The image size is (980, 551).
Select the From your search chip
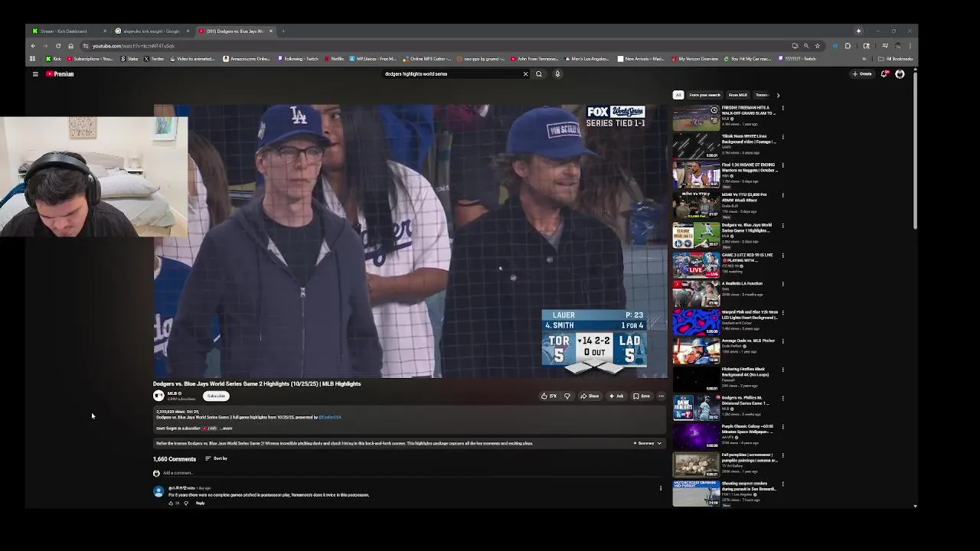(704, 95)
